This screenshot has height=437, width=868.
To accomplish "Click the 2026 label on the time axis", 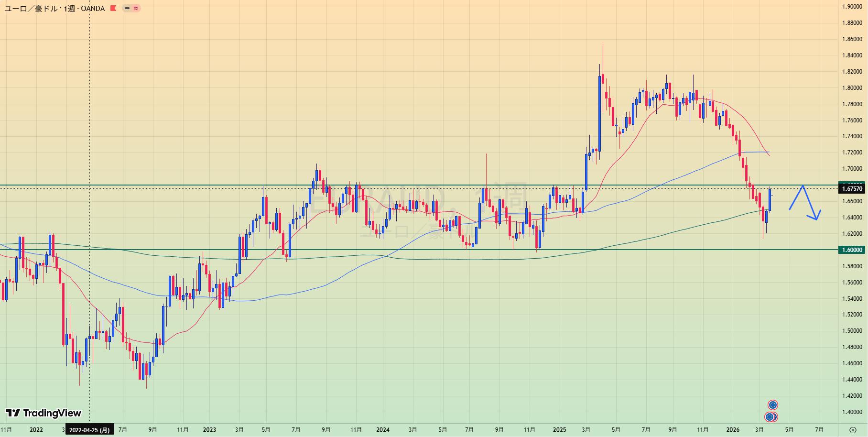I will pyautogui.click(x=732, y=430).
